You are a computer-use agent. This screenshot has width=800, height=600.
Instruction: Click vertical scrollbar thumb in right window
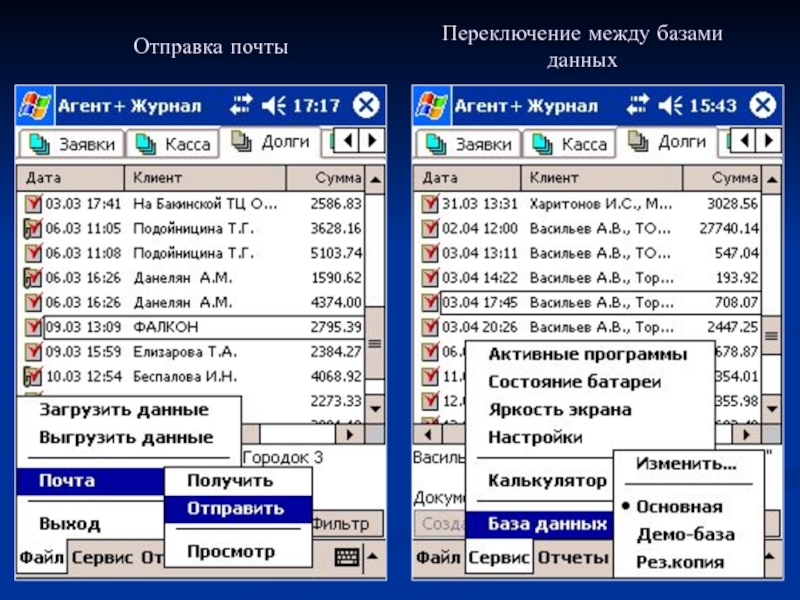771,335
